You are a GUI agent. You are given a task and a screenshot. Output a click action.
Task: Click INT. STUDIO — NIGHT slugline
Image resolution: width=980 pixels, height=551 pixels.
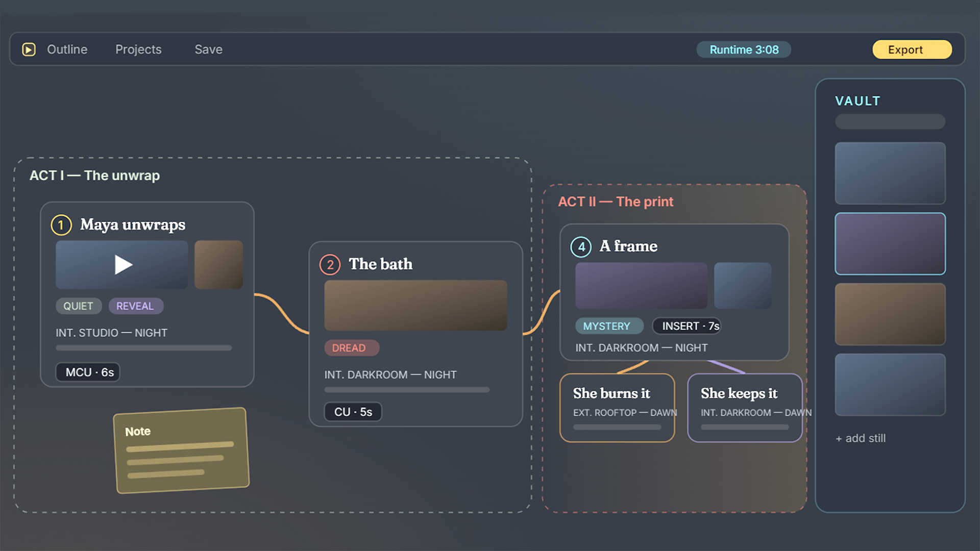pyautogui.click(x=112, y=333)
